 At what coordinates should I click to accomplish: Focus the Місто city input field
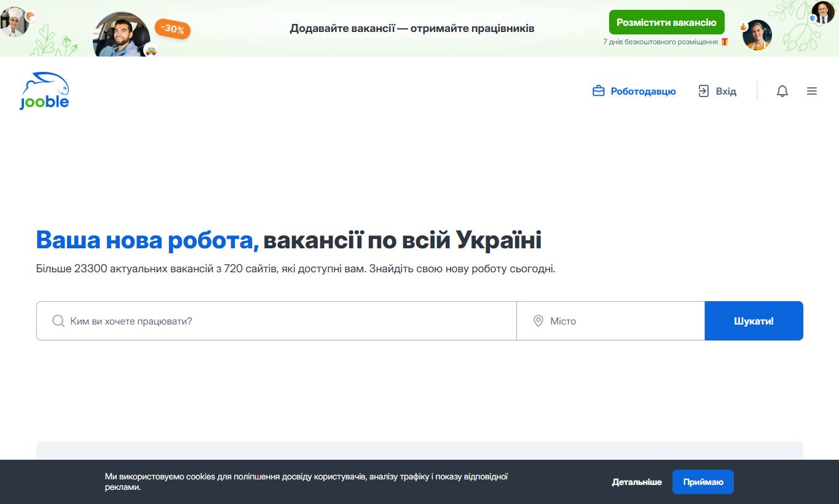(x=610, y=321)
